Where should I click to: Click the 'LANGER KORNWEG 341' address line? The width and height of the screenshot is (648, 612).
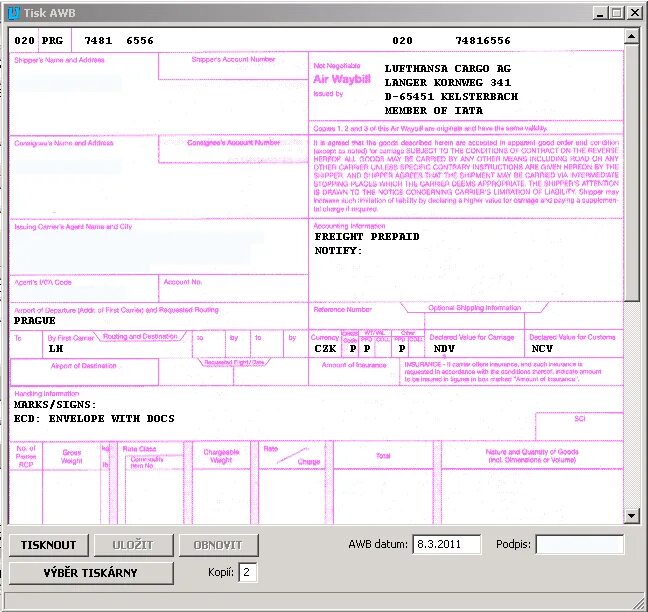click(448, 83)
